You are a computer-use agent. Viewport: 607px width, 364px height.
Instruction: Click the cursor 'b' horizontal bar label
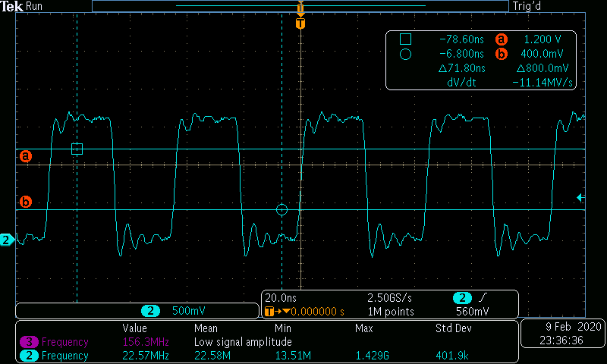coord(26,202)
